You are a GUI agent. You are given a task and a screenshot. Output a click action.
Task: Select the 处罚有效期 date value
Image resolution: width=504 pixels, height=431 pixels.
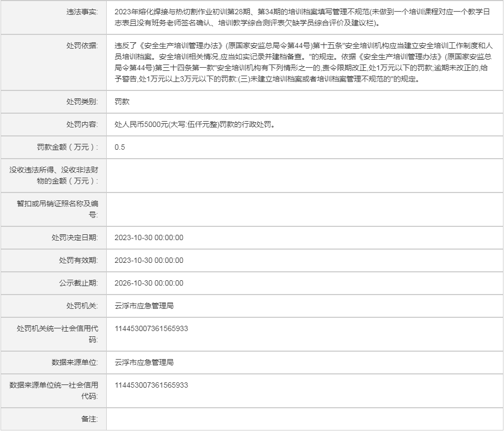[149, 260]
